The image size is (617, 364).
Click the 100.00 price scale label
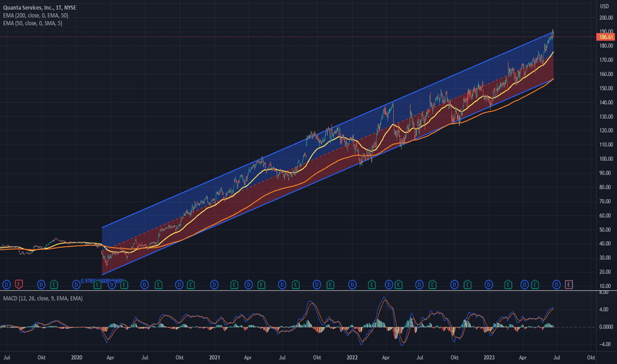(x=606, y=159)
